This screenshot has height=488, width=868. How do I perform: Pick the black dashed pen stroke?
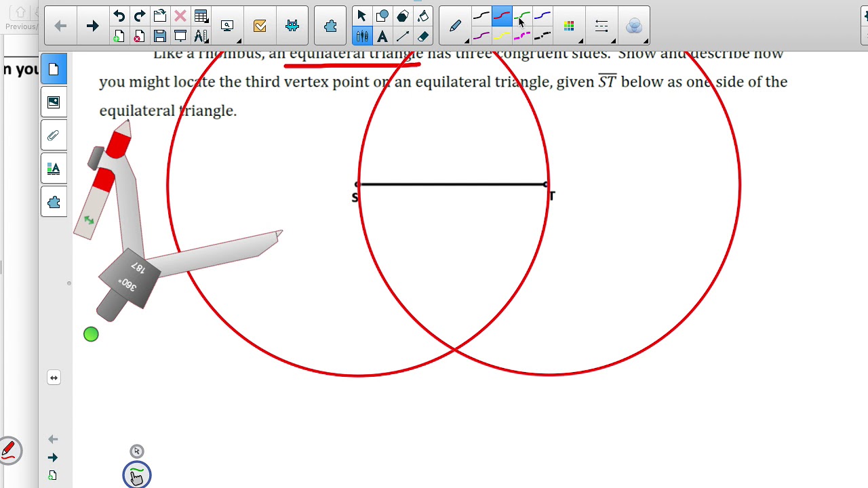click(542, 36)
